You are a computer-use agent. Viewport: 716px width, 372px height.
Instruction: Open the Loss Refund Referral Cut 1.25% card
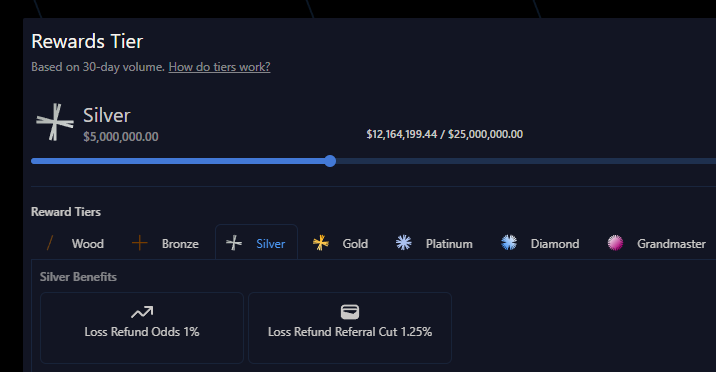[x=350, y=328]
